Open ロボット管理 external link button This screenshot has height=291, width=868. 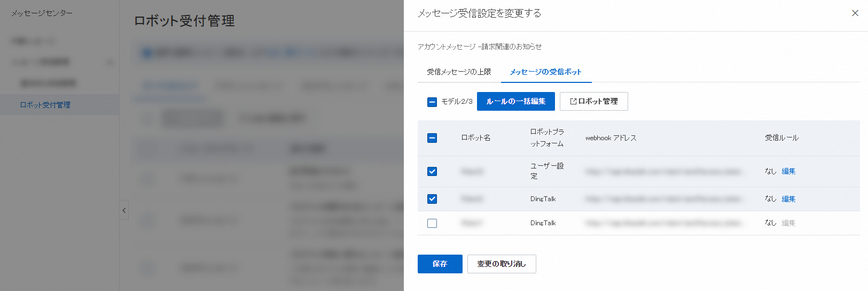tap(594, 101)
